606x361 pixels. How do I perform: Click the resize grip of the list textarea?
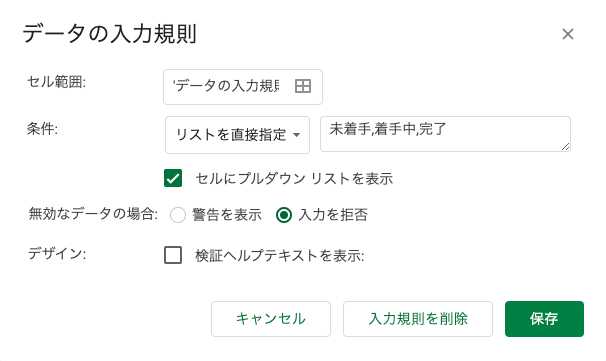565,146
